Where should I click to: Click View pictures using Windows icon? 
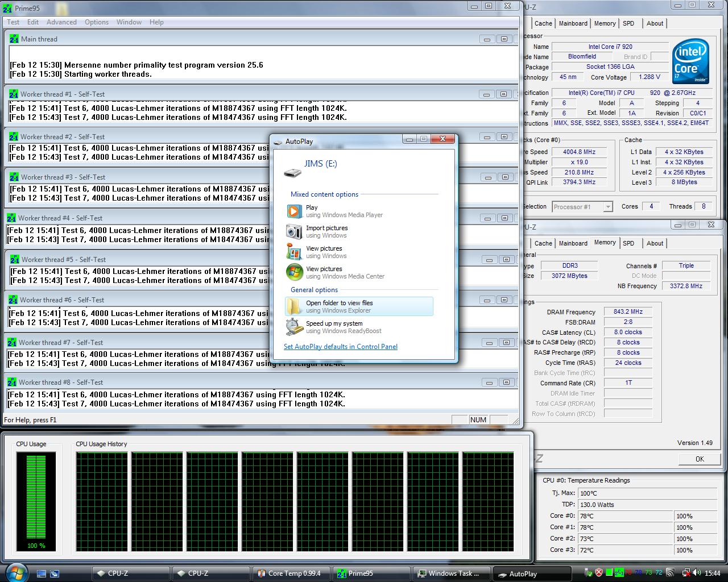[294, 252]
